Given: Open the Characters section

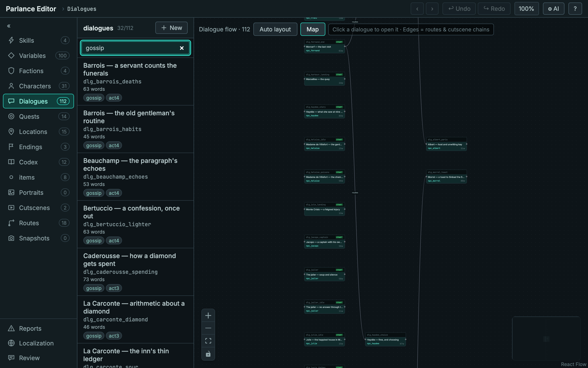Looking at the screenshot, I should coord(38,86).
